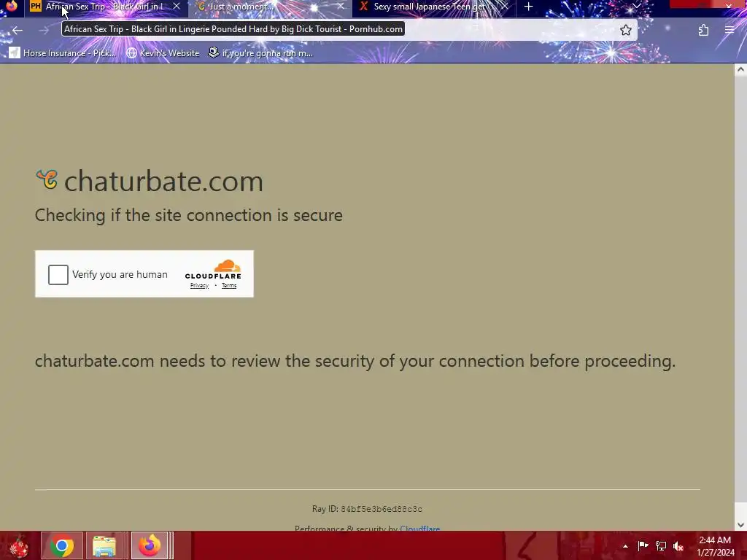Screen dimensions: 747x560
Task: Click the muted volume tray icon
Action: [x=678, y=545]
